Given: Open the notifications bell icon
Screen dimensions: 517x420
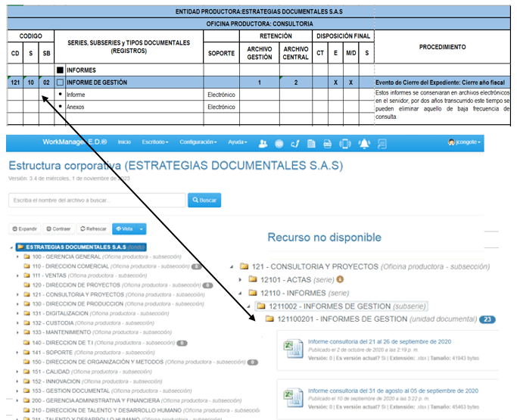Looking at the screenshot, I should (x=364, y=144).
